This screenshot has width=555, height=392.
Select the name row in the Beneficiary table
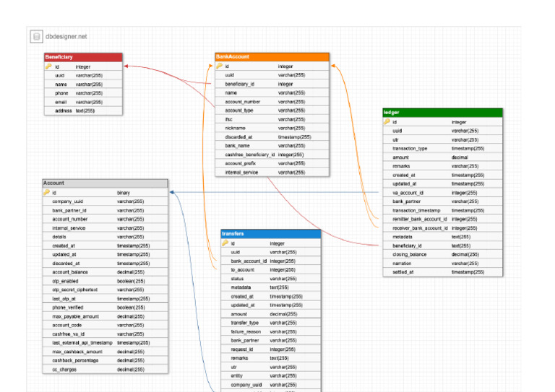pyautogui.click(x=83, y=84)
